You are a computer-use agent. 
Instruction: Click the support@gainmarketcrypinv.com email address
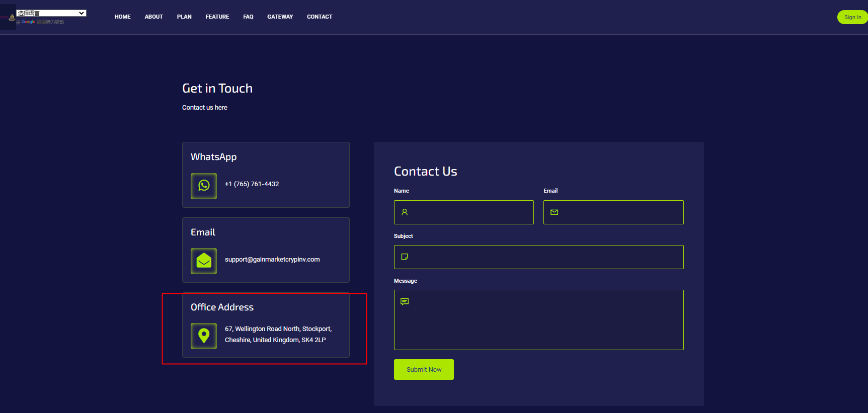[x=272, y=260]
